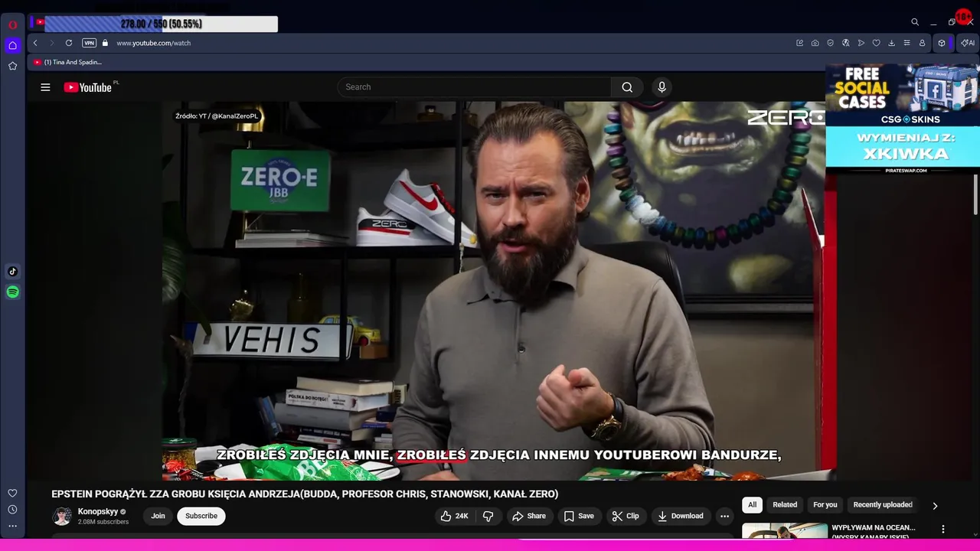
Task: Start voice search with microphone icon
Action: pyautogui.click(x=662, y=87)
